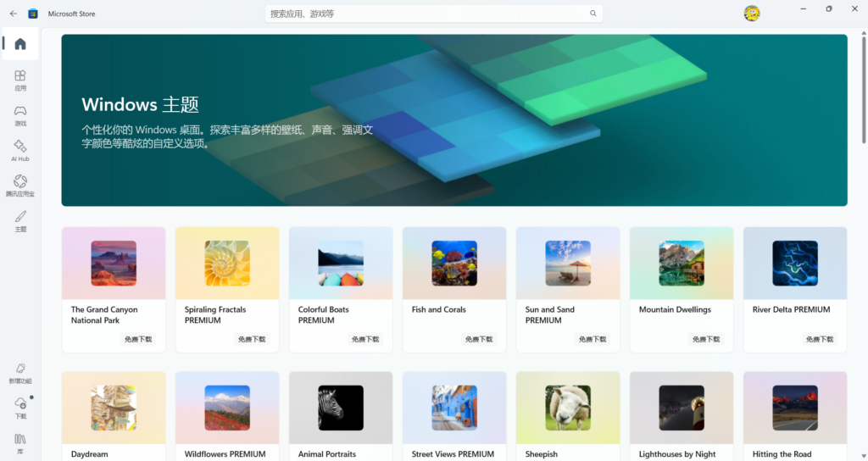Select the Hitting the Road title text

click(782, 454)
